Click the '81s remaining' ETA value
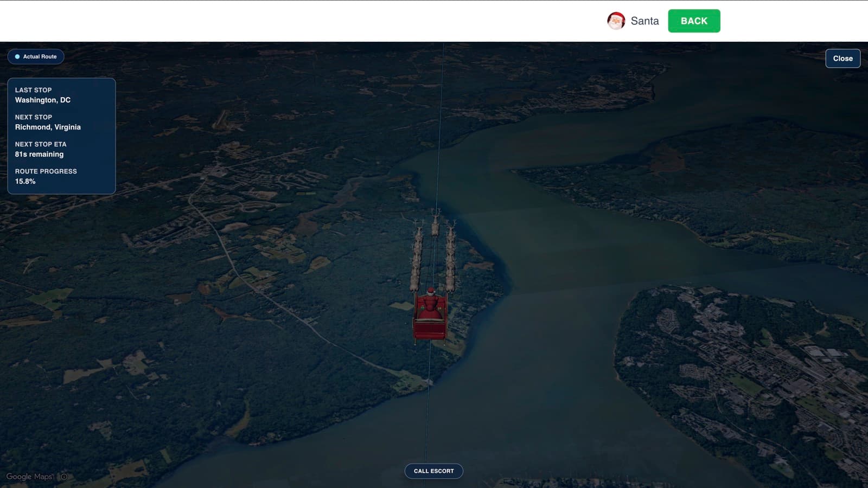868x488 pixels. 39,154
